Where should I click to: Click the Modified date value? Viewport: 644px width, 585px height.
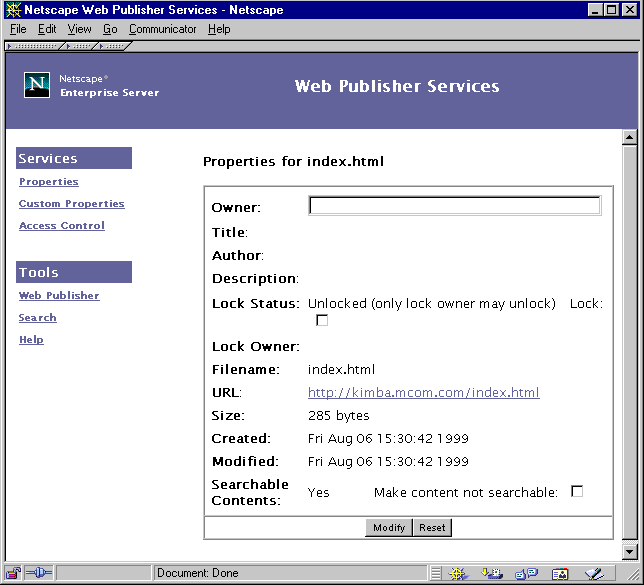click(388, 461)
